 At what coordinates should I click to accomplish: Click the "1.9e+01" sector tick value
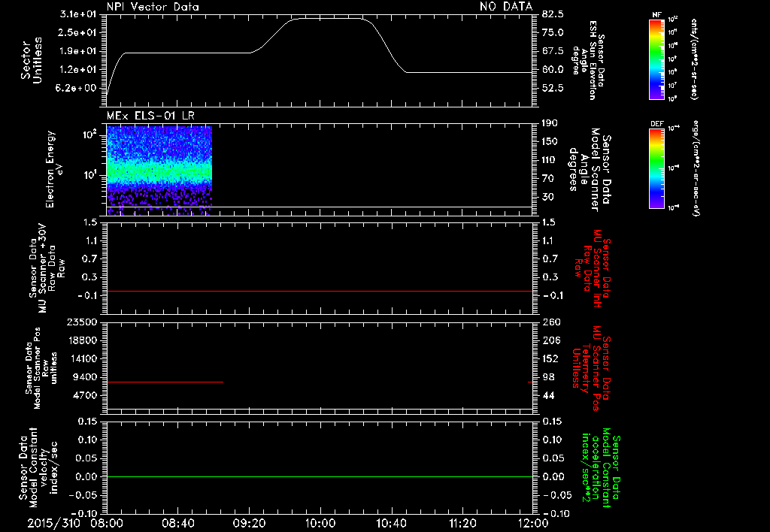(78, 51)
